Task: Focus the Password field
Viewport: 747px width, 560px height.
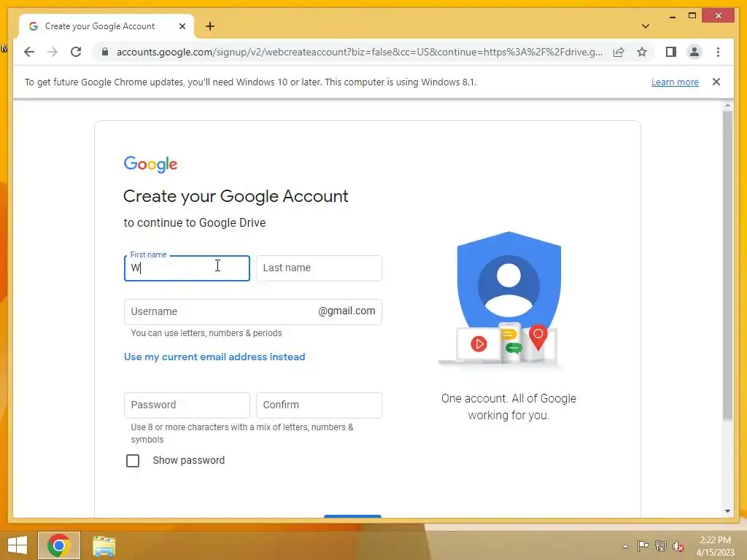Action: click(x=187, y=405)
